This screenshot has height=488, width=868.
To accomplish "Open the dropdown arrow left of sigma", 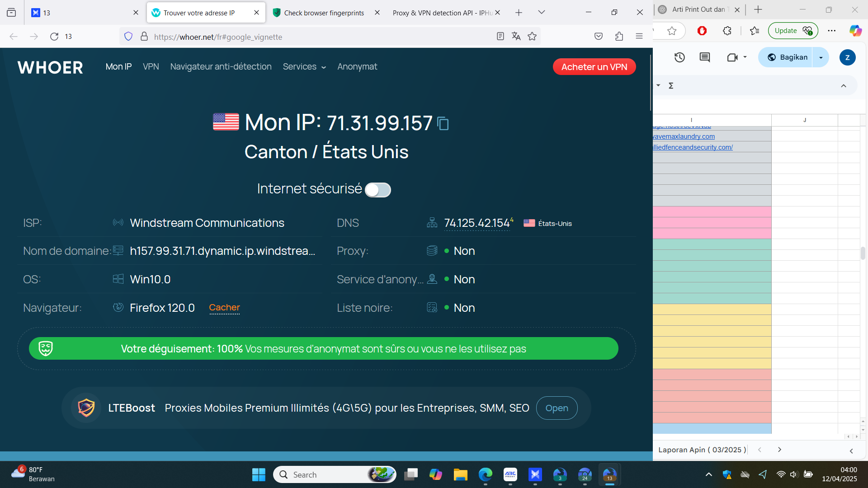I will coord(658,85).
